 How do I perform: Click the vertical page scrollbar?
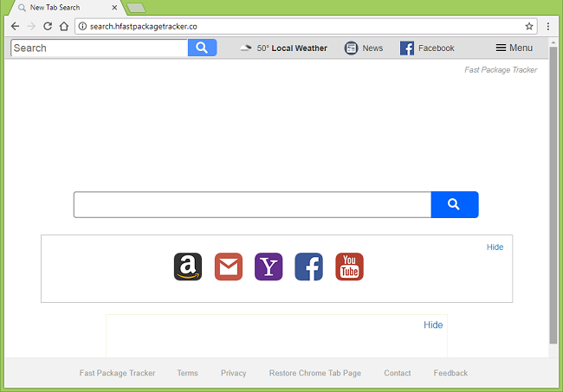point(553,199)
